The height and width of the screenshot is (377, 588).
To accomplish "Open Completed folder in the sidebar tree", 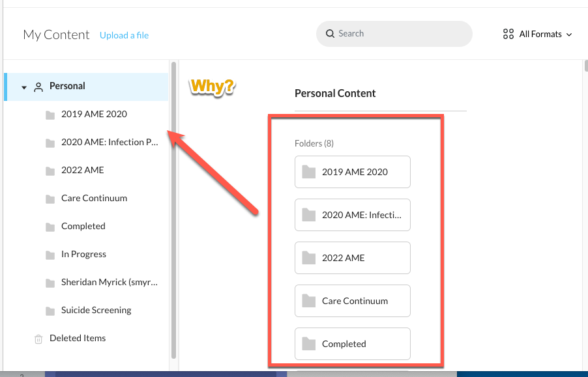I will pyautogui.click(x=83, y=227).
